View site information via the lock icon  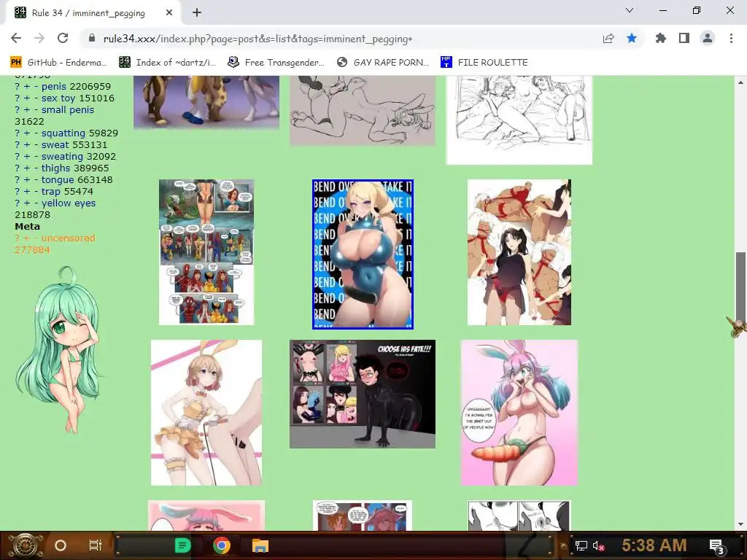[x=92, y=39]
